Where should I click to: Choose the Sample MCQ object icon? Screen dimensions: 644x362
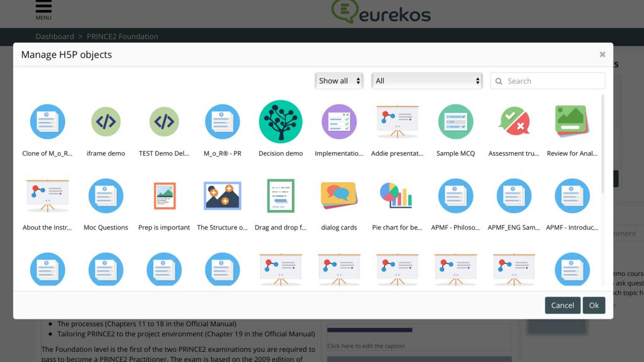pos(455,122)
